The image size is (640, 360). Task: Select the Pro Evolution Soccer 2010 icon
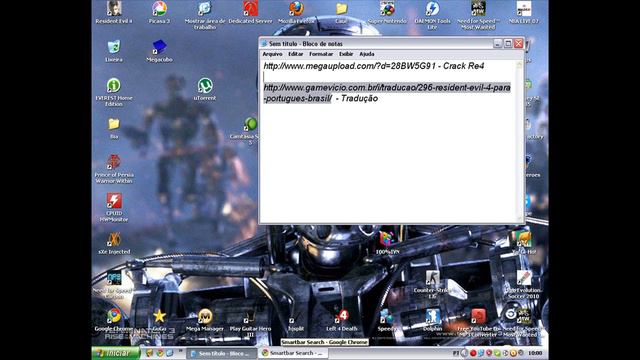click(524, 284)
